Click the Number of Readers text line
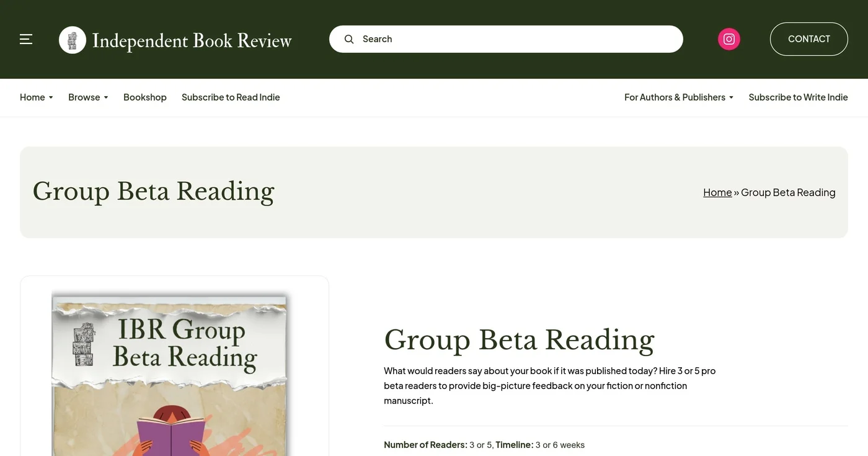The width and height of the screenshot is (868, 456). [484, 445]
